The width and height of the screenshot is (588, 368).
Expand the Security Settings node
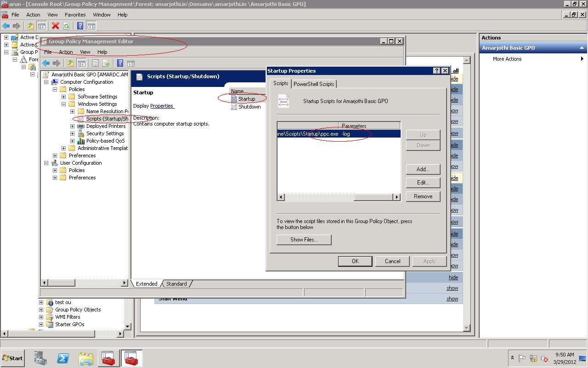point(71,133)
